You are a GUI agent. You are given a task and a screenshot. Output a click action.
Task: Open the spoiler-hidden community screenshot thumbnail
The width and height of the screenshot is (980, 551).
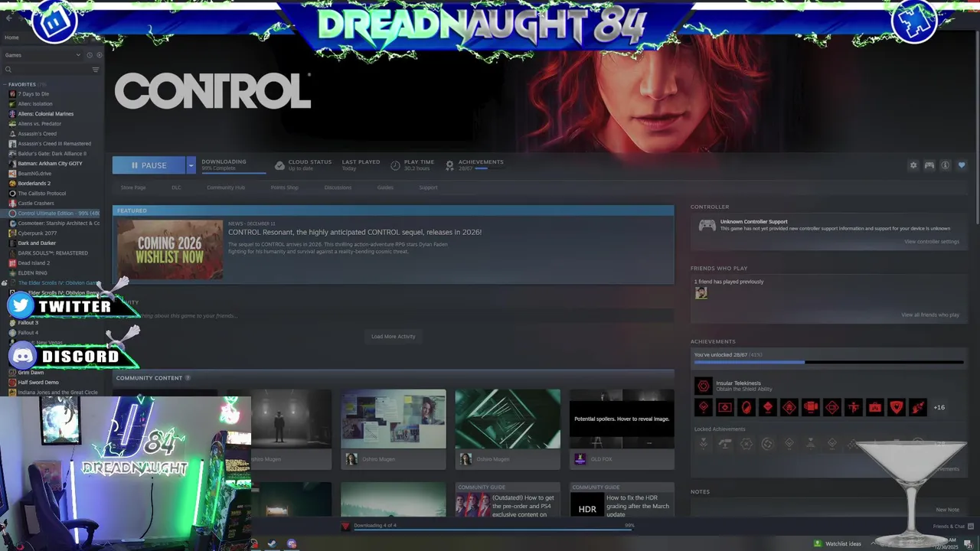tap(622, 419)
